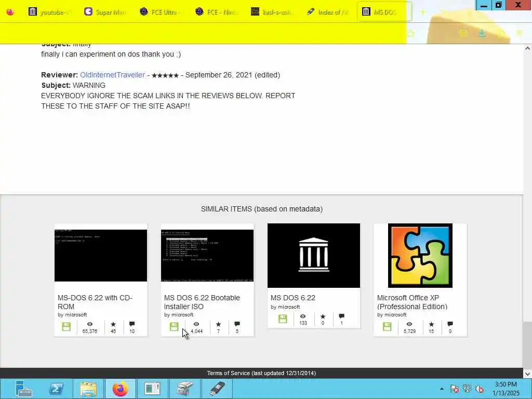The image size is (532, 399).
Task: Open a new tab with the plus button
Action: [423, 12]
